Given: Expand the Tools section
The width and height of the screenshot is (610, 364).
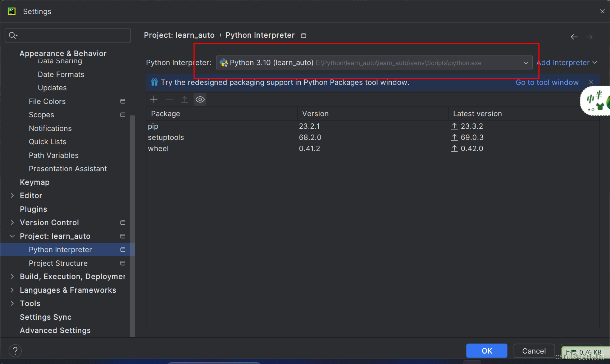Looking at the screenshot, I should point(12,304).
